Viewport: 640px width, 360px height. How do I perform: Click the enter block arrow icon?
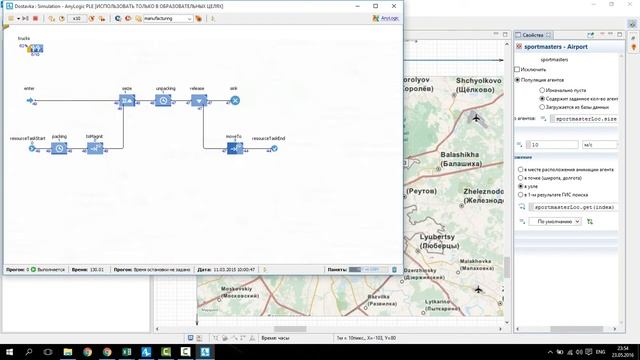tap(29, 100)
